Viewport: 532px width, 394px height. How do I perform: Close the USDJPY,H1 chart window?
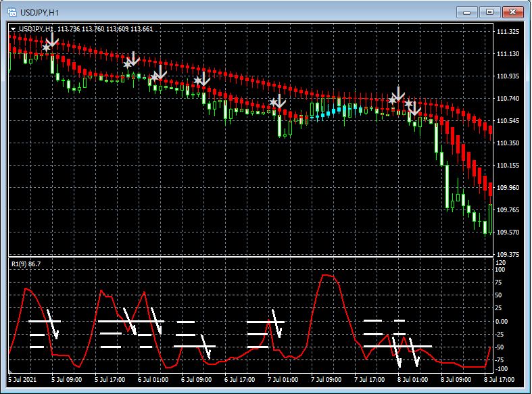pyautogui.click(x=512, y=12)
